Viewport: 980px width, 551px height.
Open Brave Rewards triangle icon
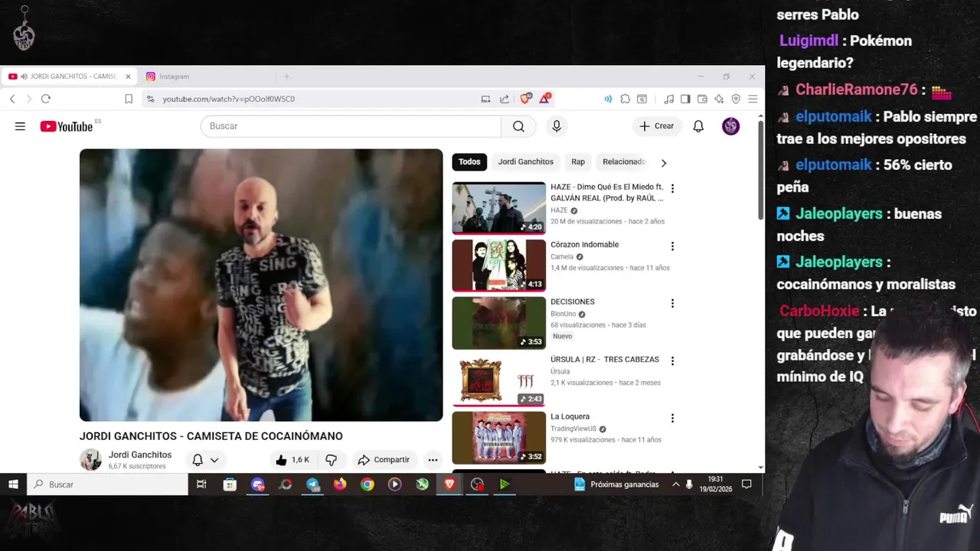(544, 99)
